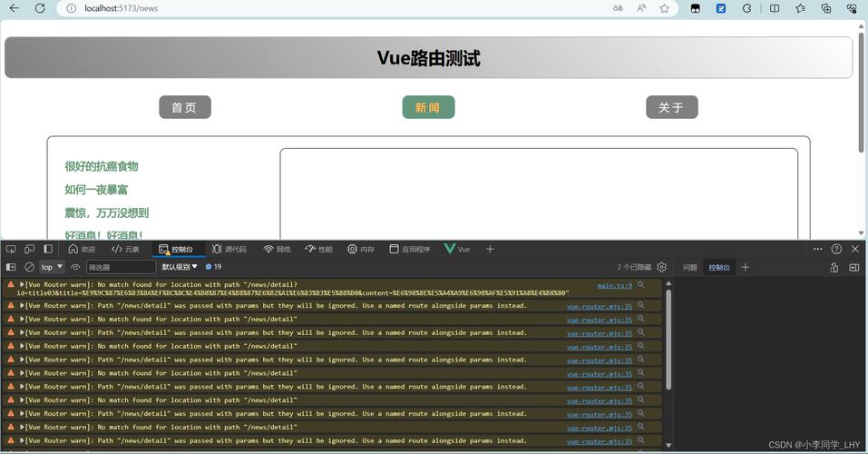Start Read aloud from the address bar
Screen dimensions: 868x454
coord(641,8)
